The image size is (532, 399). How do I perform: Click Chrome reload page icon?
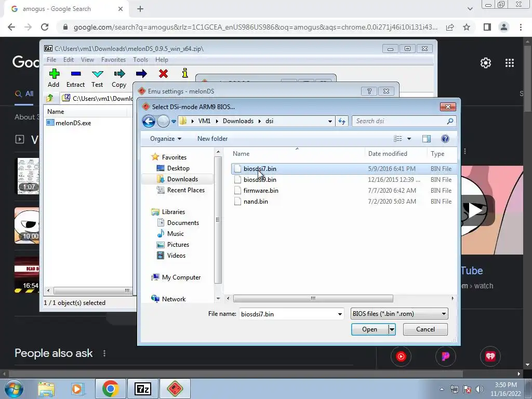(45, 27)
